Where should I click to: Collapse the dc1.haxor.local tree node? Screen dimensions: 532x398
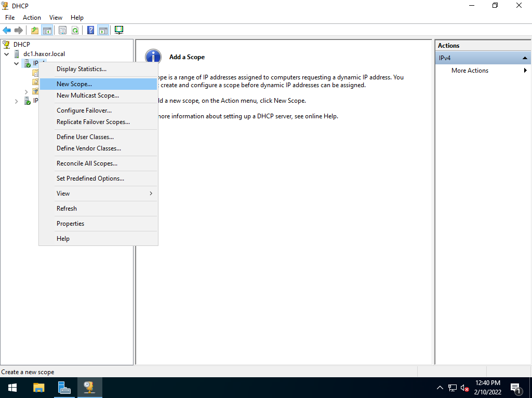pyautogui.click(x=6, y=54)
